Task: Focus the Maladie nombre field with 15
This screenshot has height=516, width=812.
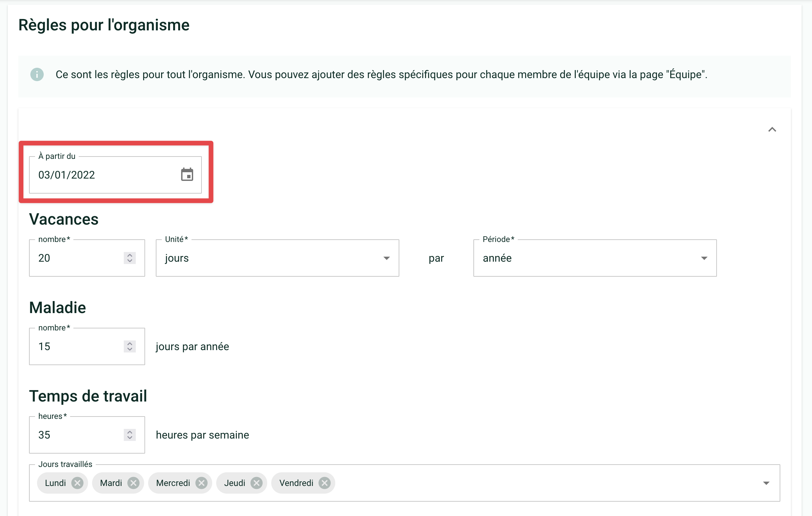Action: pos(87,346)
